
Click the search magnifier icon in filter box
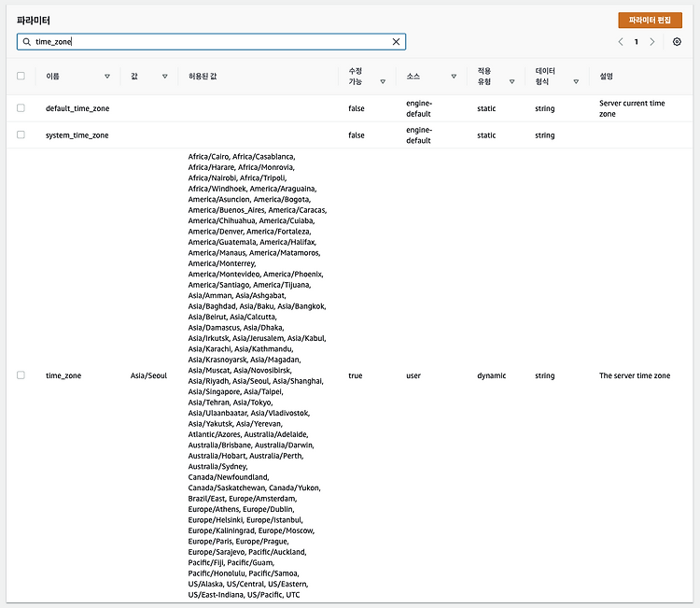click(27, 41)
